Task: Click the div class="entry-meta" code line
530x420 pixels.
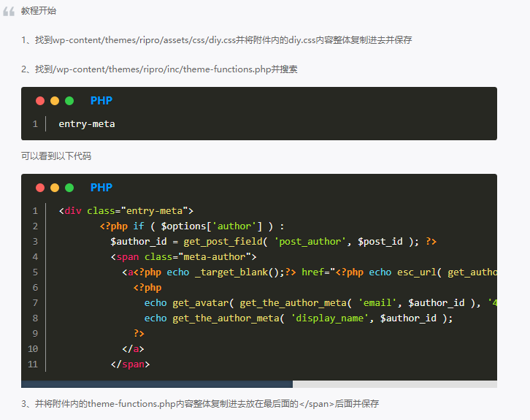Action: click(126, 211)
